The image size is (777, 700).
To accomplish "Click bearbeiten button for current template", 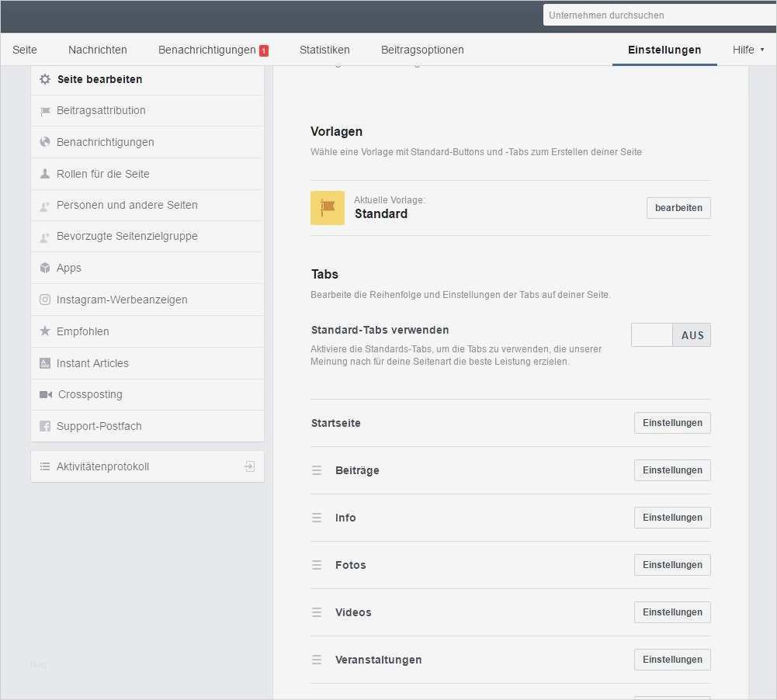I will pyautogui.click(x=678, y=208).
